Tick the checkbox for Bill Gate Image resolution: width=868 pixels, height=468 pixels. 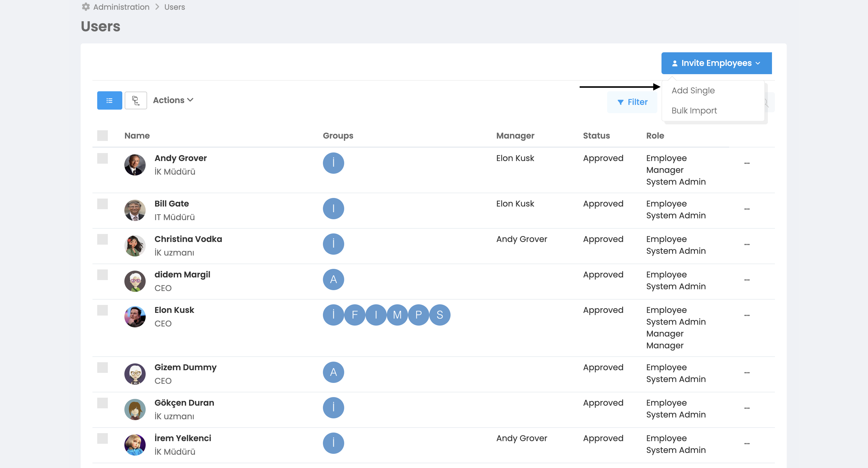point(103,204)
